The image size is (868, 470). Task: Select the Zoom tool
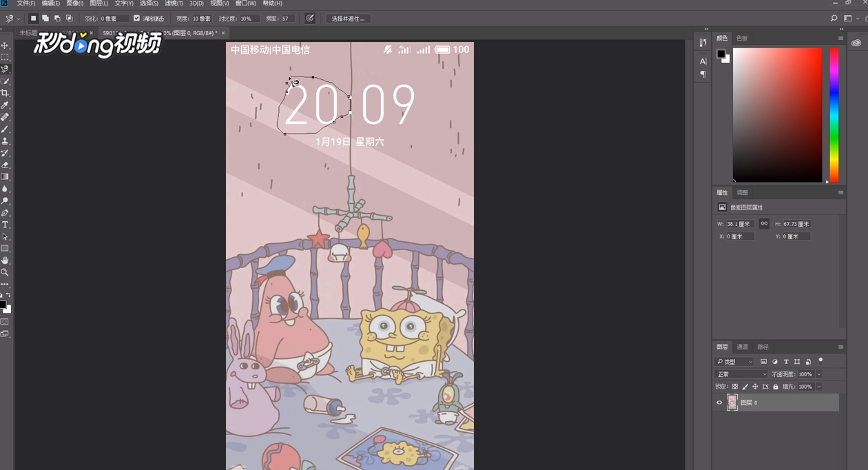(x=5, y=272)
